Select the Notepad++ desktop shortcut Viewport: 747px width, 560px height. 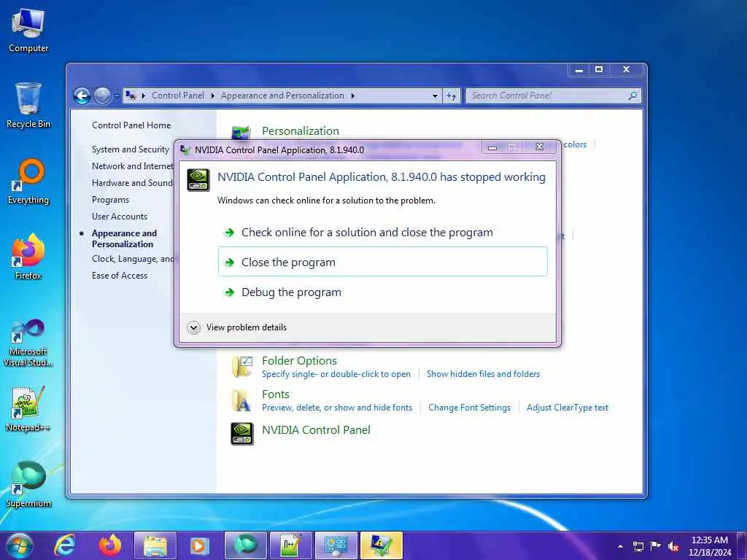point(28,408)
